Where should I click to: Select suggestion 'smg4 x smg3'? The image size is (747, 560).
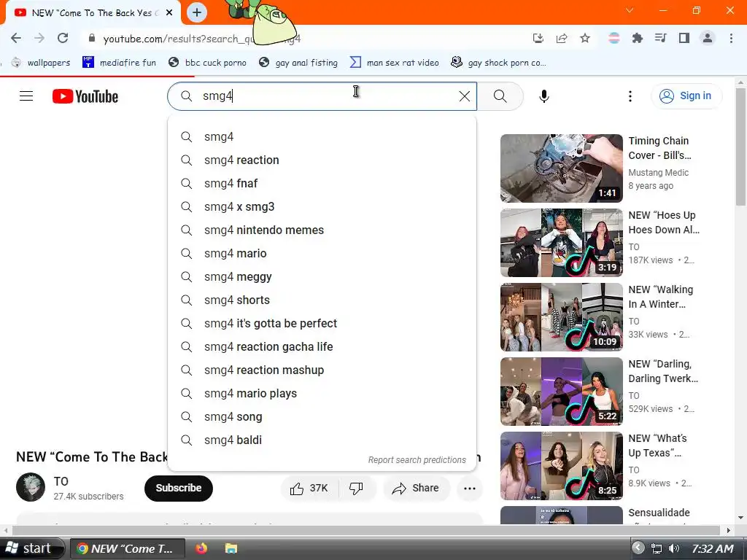coord(322,206)
